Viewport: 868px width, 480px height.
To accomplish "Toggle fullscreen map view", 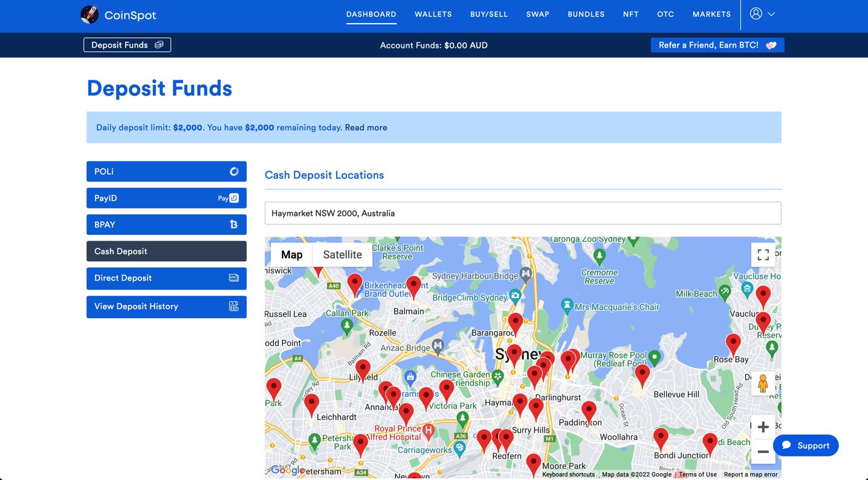I will pyautogui.click(x=763, y=255).
